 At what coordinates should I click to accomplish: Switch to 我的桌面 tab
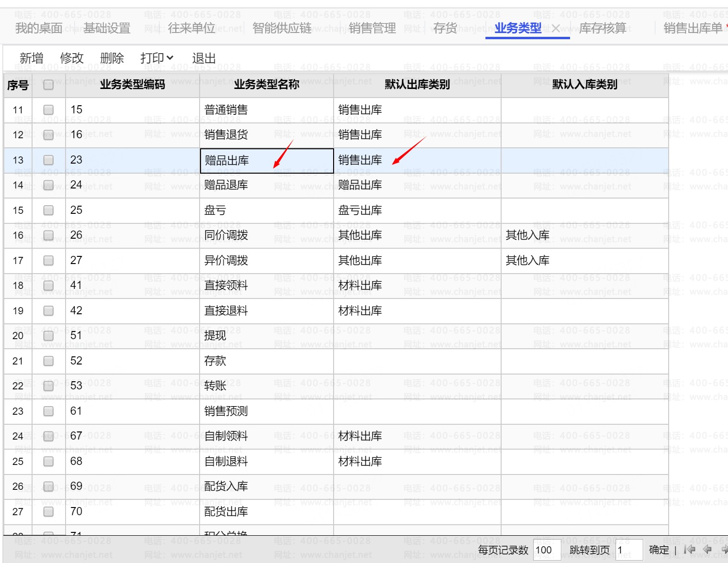[x=39, y=29]
